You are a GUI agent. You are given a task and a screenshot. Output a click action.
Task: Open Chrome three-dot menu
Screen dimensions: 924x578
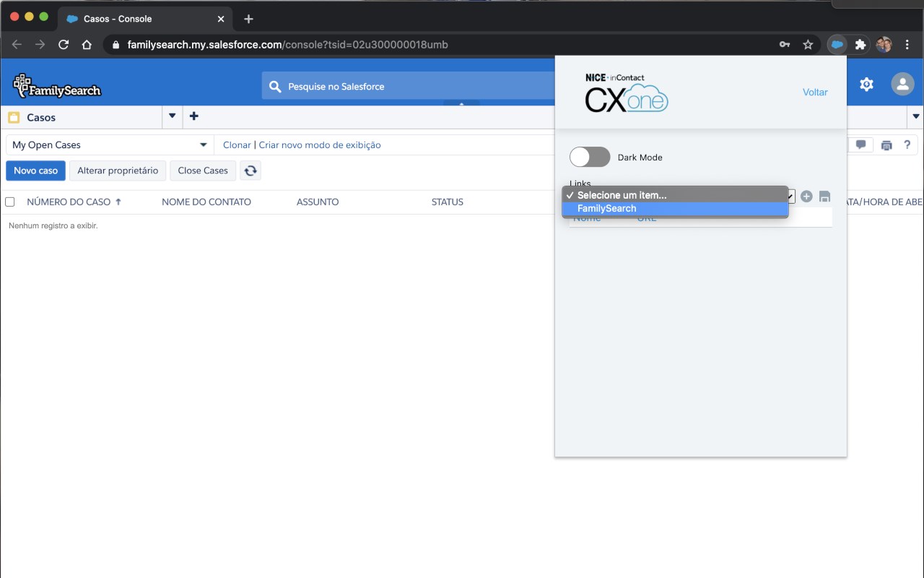(907, 45)
